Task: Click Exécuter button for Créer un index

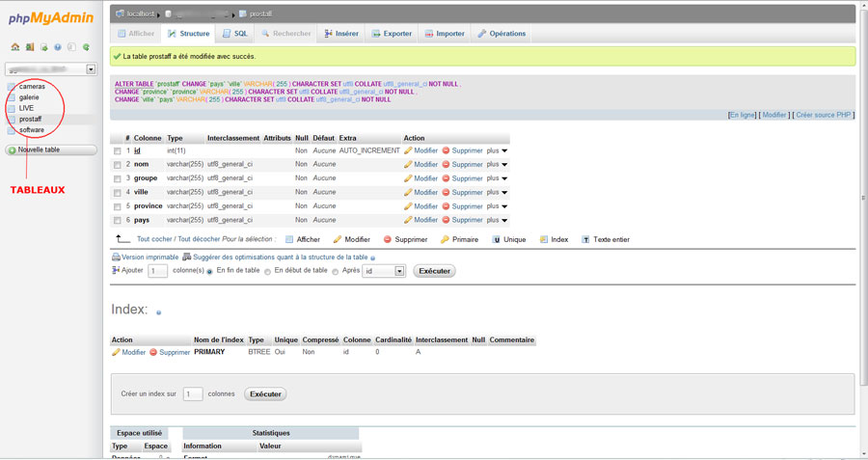Action: [x=265, y=394]
